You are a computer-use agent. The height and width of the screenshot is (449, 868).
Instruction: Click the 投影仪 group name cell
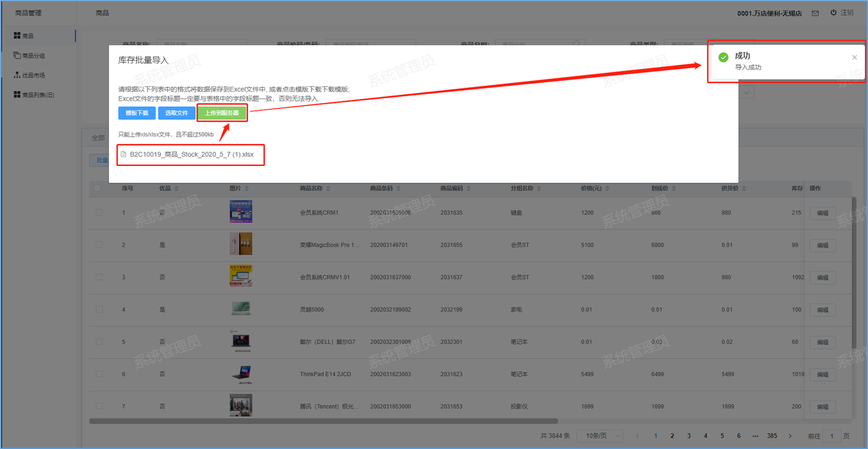[519, 406]
